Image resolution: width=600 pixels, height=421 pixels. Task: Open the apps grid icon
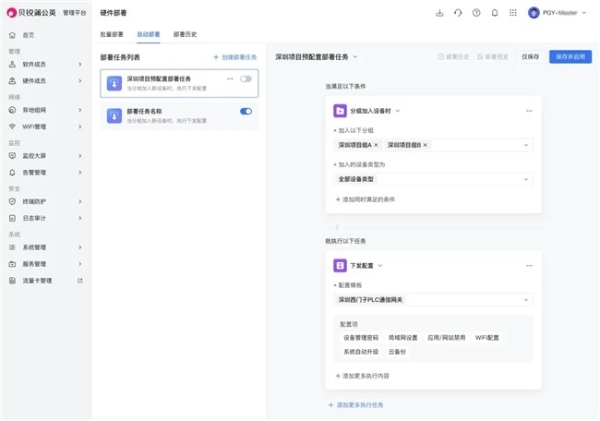point(513,13)
